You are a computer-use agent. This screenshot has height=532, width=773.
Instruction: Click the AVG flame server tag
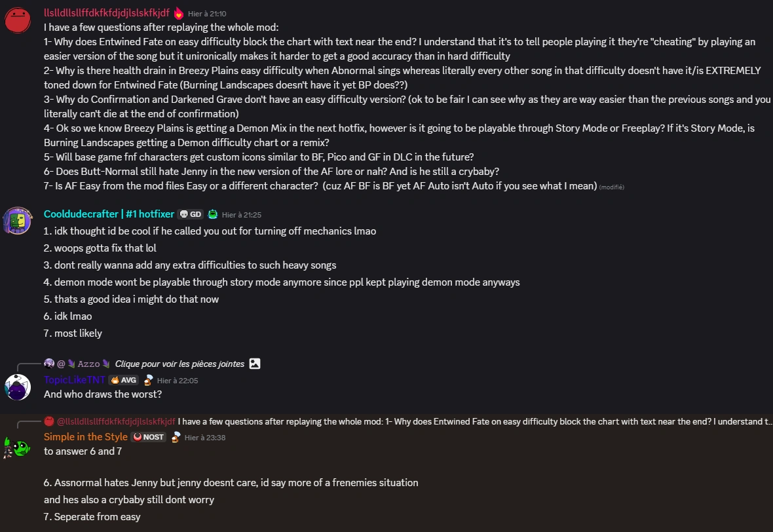pos(124,380)
